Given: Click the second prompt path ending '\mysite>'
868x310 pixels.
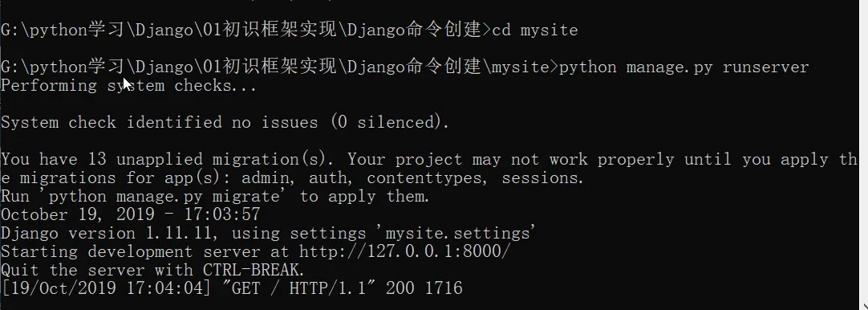Looking at the screenshot, I should pyautogui.click(x=280, y=67).
